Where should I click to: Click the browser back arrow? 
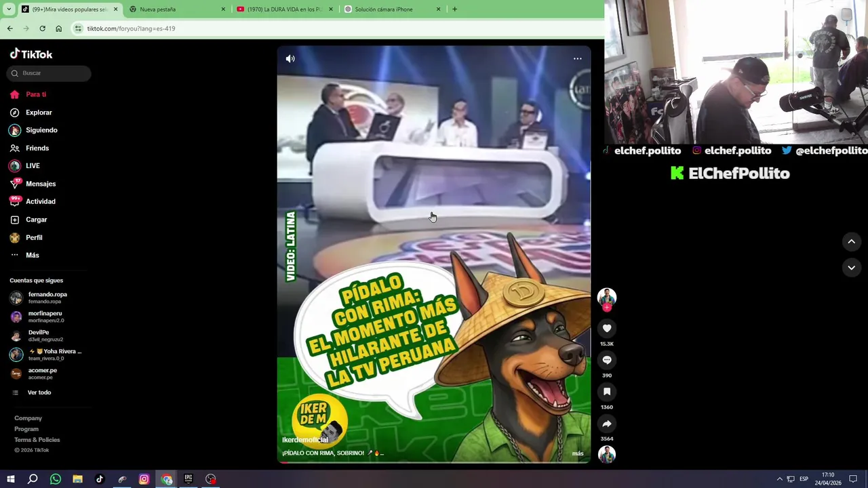pyautogui.click(x=9, y=28)
